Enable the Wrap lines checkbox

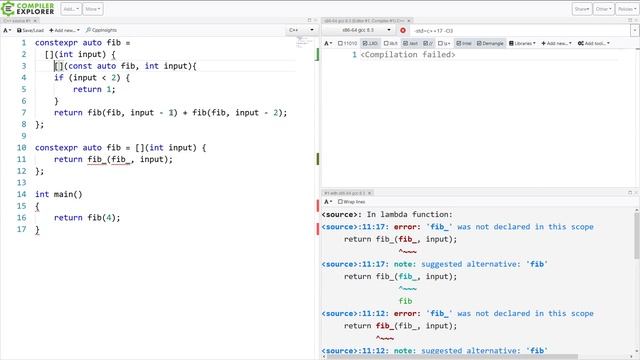351,202
